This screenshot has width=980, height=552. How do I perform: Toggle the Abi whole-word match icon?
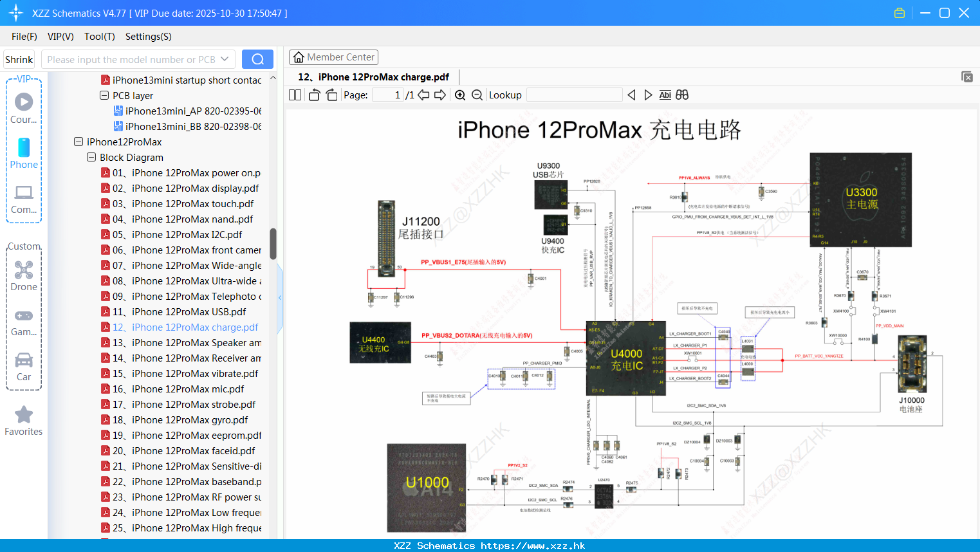click(x=665, y=95)
